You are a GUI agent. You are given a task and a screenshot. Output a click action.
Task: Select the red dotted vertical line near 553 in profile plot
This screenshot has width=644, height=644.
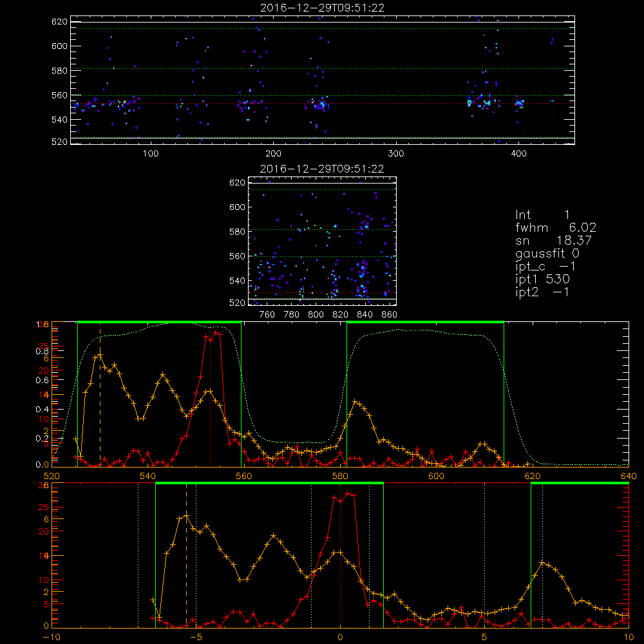click(x=211, y=394)
